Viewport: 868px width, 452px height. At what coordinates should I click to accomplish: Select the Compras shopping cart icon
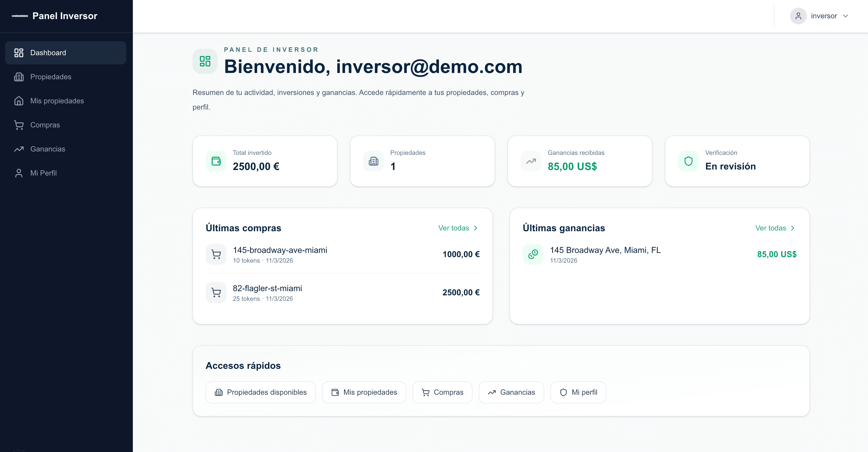point(19,125)
